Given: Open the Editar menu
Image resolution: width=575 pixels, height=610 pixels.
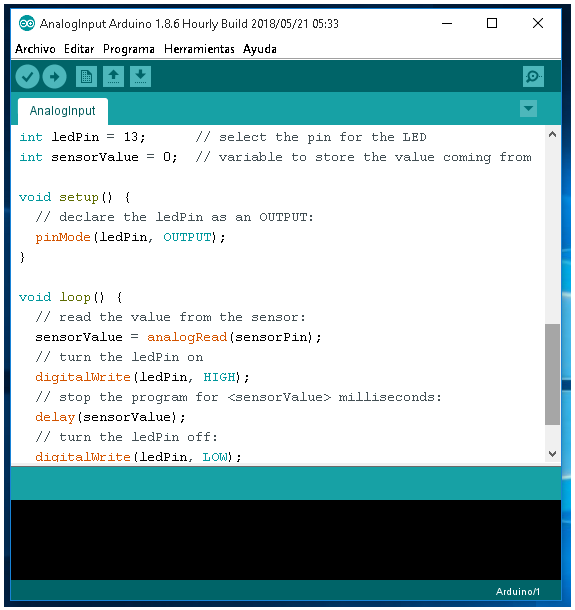Looking at the screenshot, I should (x=79, y=49).
